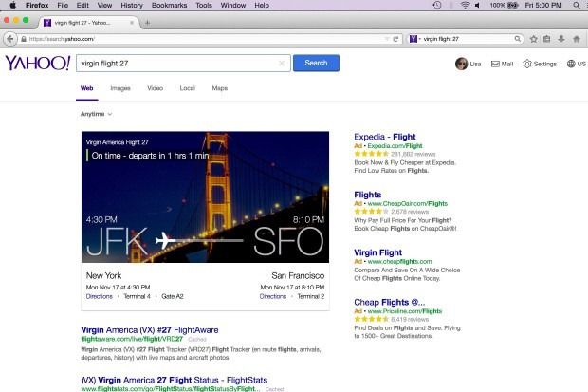This screenshot has height=392, width=588.
Task: Open Directions link under New York
Action: (100, 296)
